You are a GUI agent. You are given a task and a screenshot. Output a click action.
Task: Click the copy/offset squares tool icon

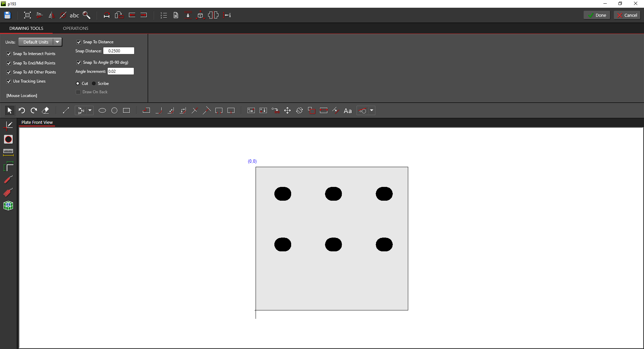coord(312,110)
